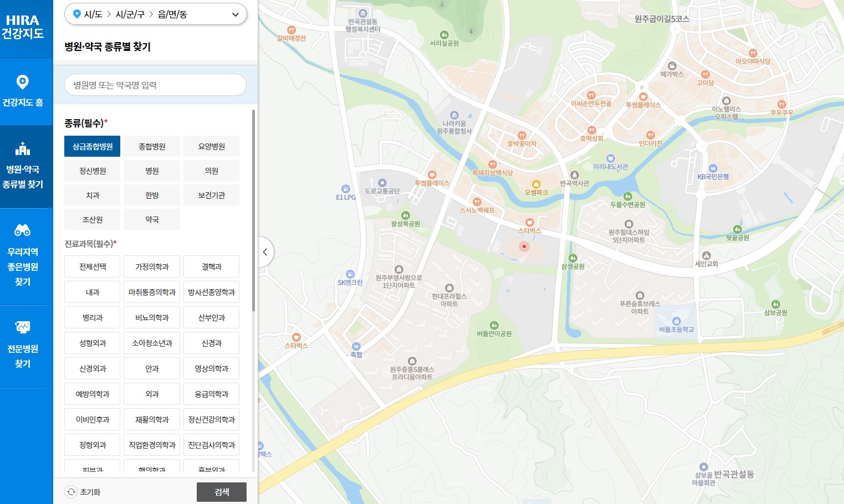Select 치과 type
Image resolution: width=844 pixels, height=504 pixels.
coord(93,195)
